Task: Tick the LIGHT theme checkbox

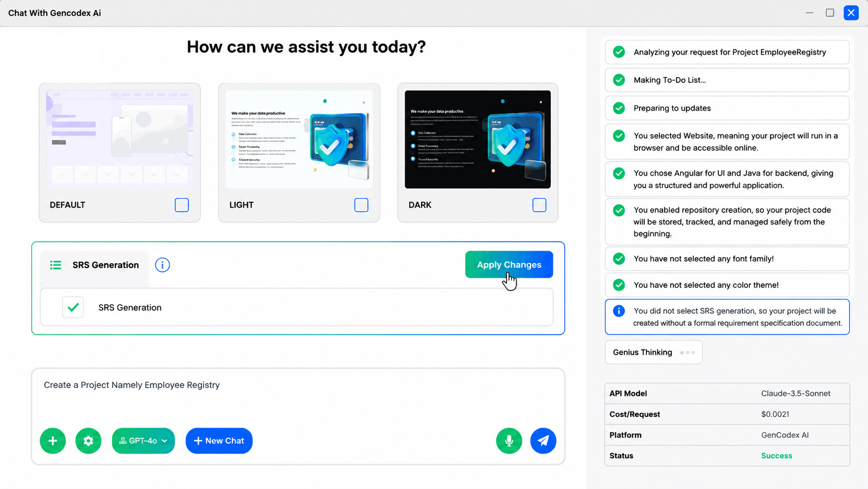Action: 361,205
